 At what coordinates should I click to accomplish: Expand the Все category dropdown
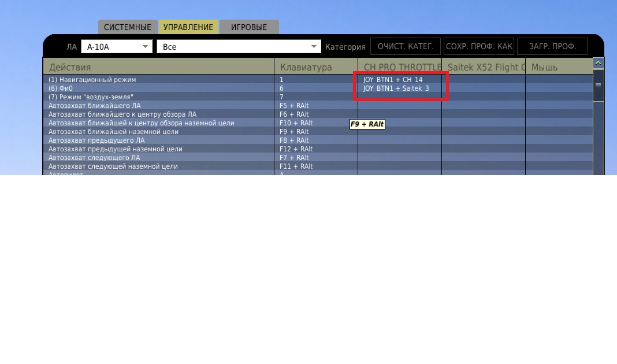coord(239,46)
